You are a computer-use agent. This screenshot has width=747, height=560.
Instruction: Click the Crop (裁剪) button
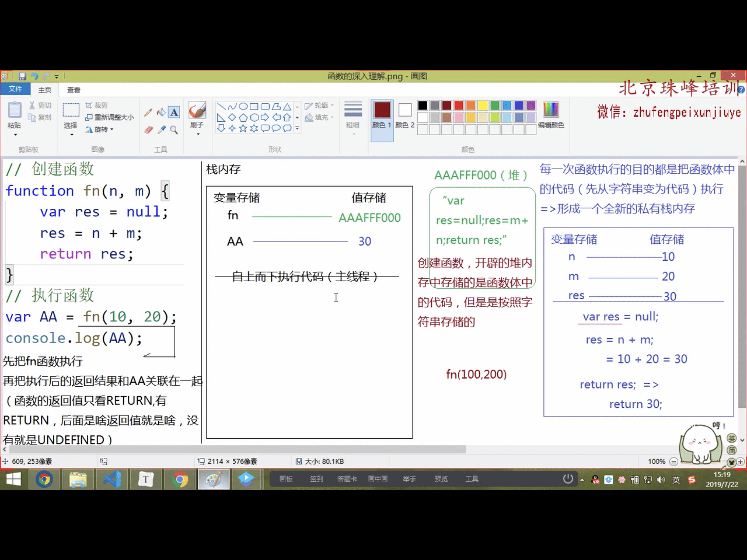click(96, 105)
